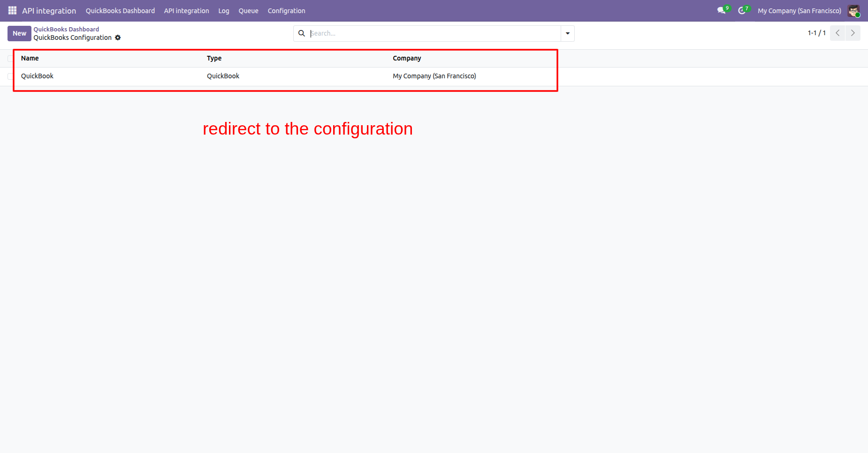Screen dimensions: 868x453
Task: Go to previous page arrow
Action: (x=838, y=33)
